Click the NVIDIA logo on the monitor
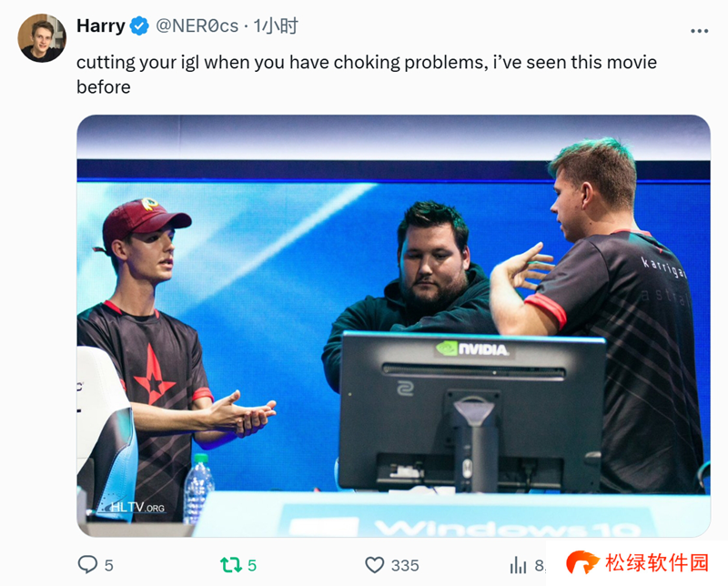The width and height of the screenshot is (728, 586). [471, 349]
